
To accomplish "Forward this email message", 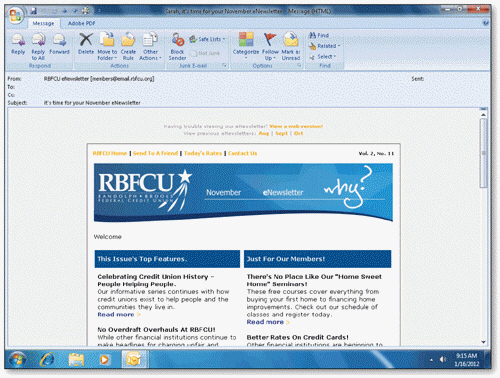I will [x=59, y=44].
